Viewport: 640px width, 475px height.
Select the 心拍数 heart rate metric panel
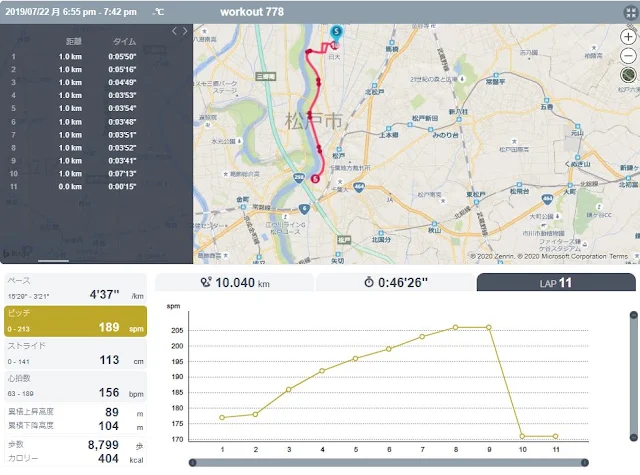[x=76, y=386]
